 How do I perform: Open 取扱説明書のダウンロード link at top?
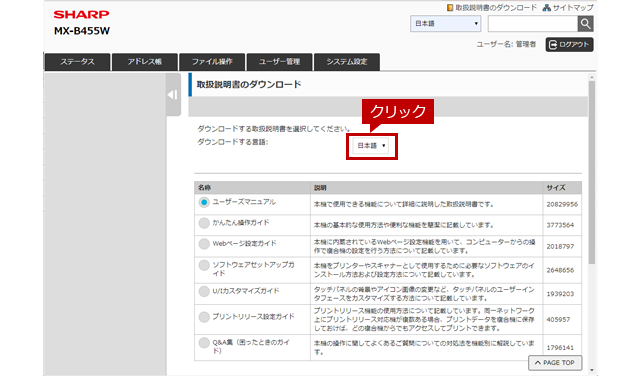tap(496, 8)
